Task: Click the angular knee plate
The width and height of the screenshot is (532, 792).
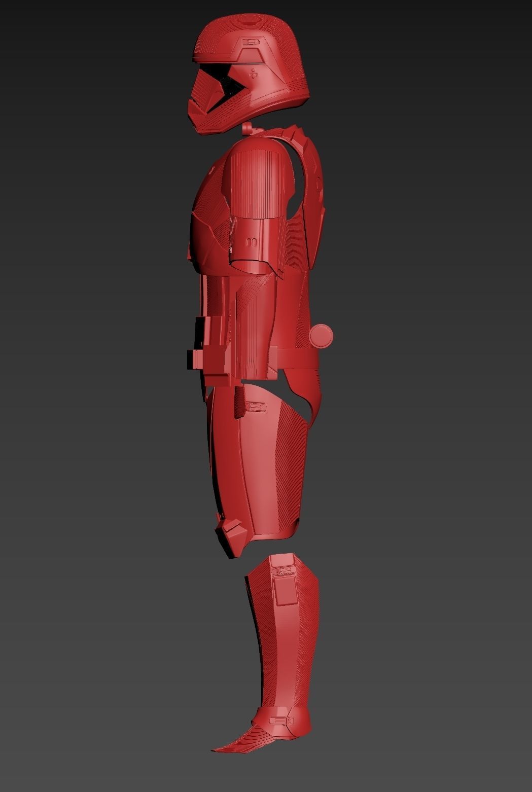Action: point(231,538)
